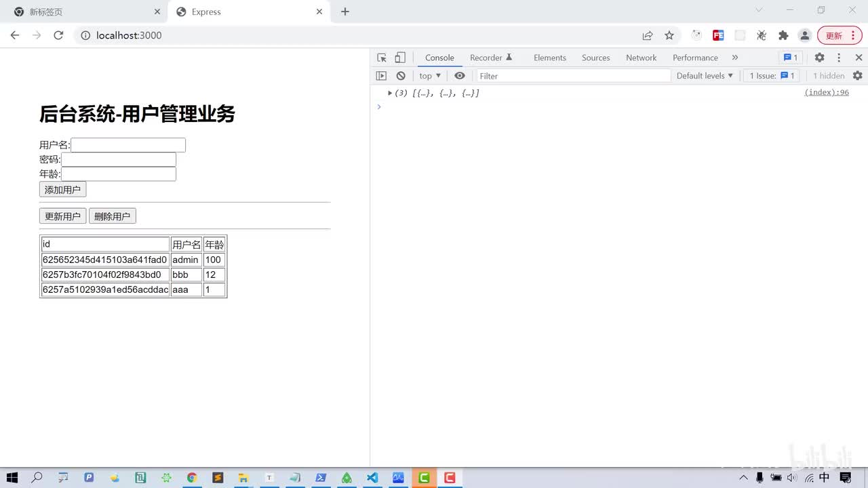Switch to the Console tab in DevTools

coord(439,58)
